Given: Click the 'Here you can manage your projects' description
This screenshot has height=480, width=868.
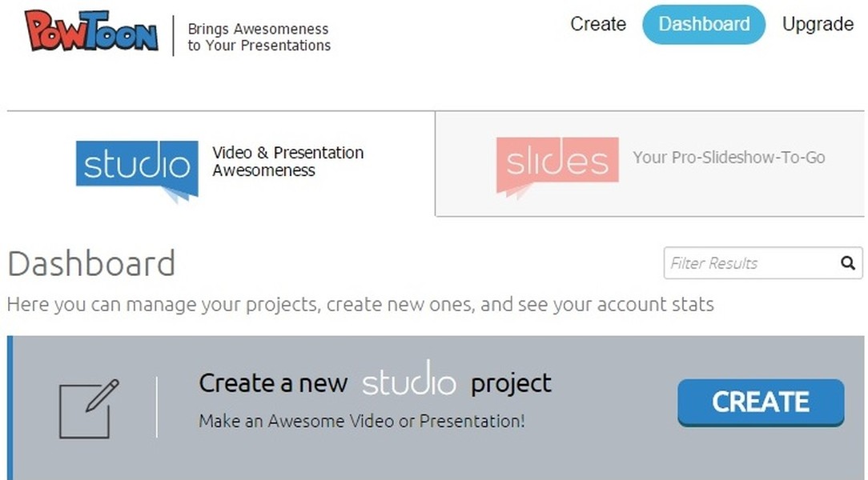Looking at the screenshot, I should pos(360,305).
